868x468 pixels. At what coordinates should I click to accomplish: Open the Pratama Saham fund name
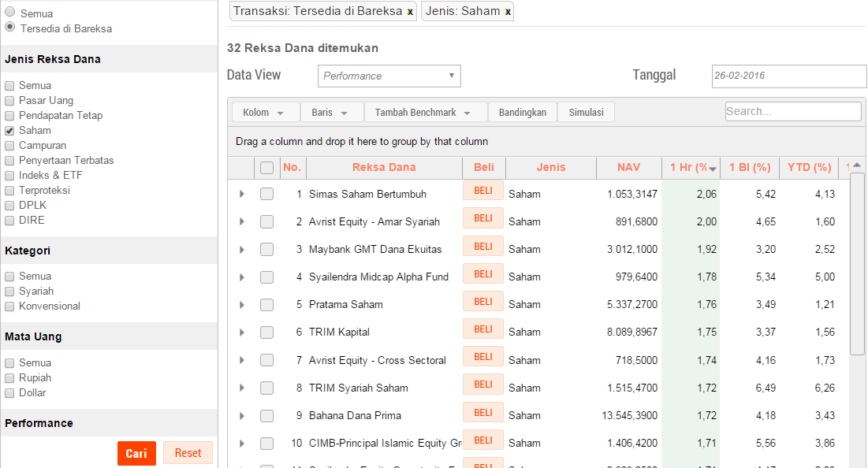(x=346, y=305)
